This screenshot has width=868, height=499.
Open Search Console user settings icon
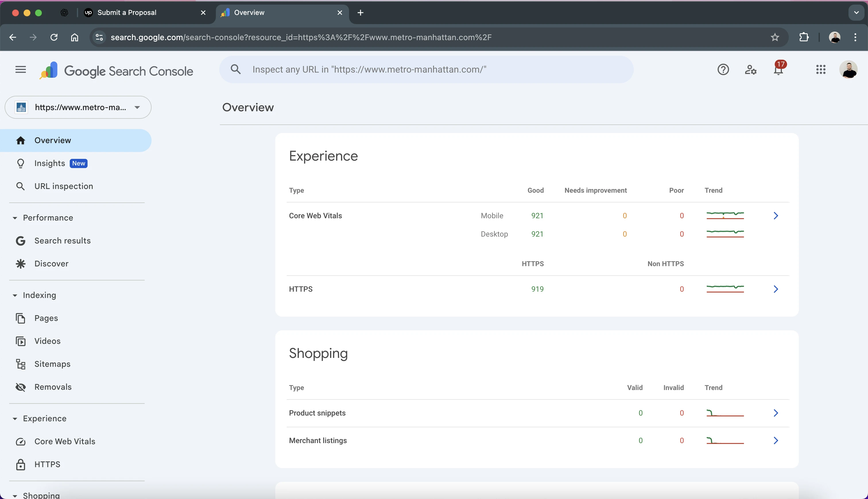point(750,70)
